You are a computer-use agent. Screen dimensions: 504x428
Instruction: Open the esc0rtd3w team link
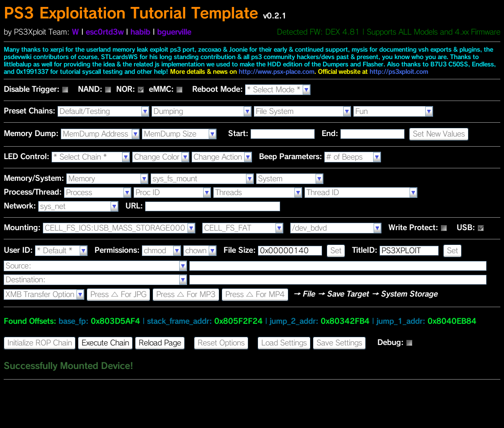coord(105,32)
